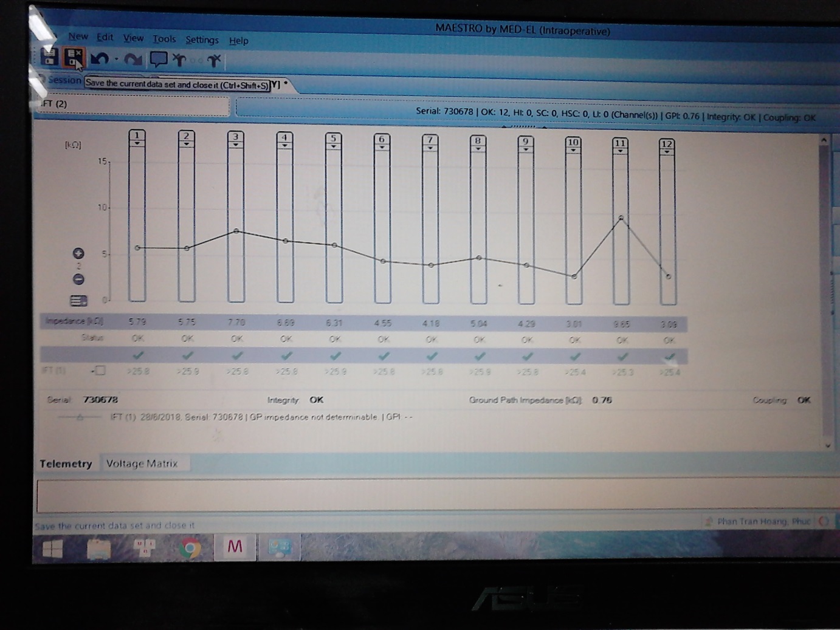
Task: Click the list options icon below zoom buttons
Action: [x=78, y=301]
